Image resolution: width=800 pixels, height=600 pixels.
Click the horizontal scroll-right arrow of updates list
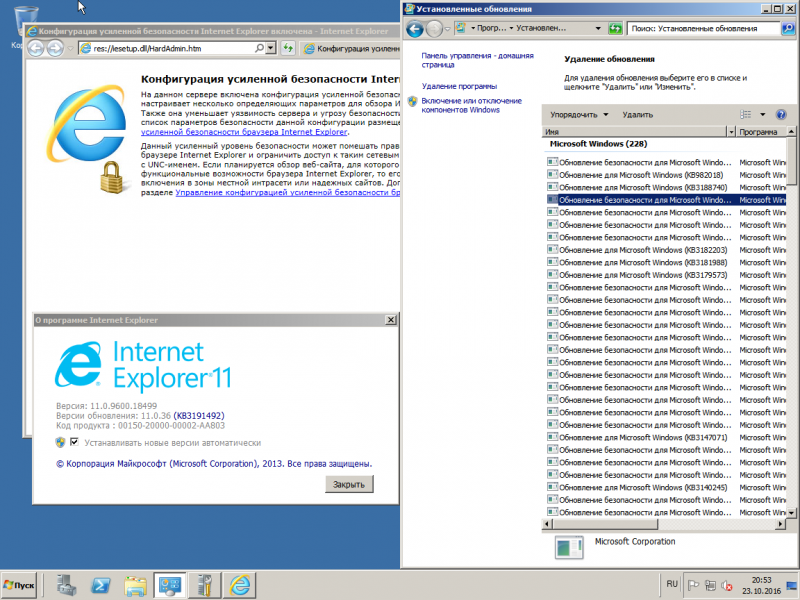[781, 524]
